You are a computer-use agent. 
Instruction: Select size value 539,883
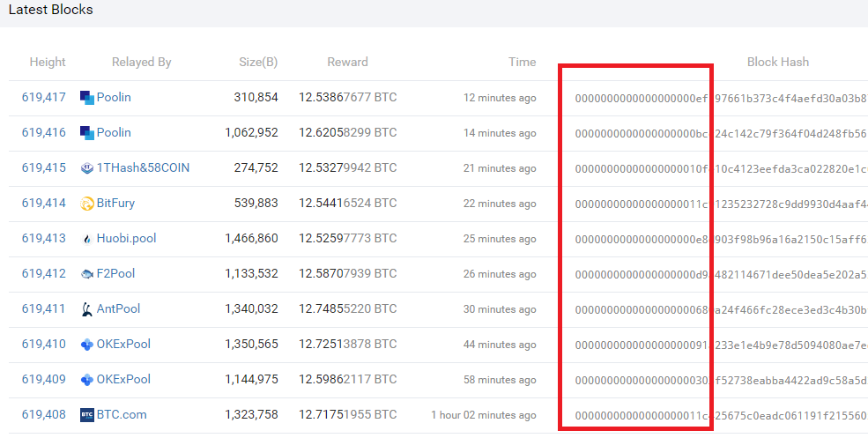tap(256, 204)
